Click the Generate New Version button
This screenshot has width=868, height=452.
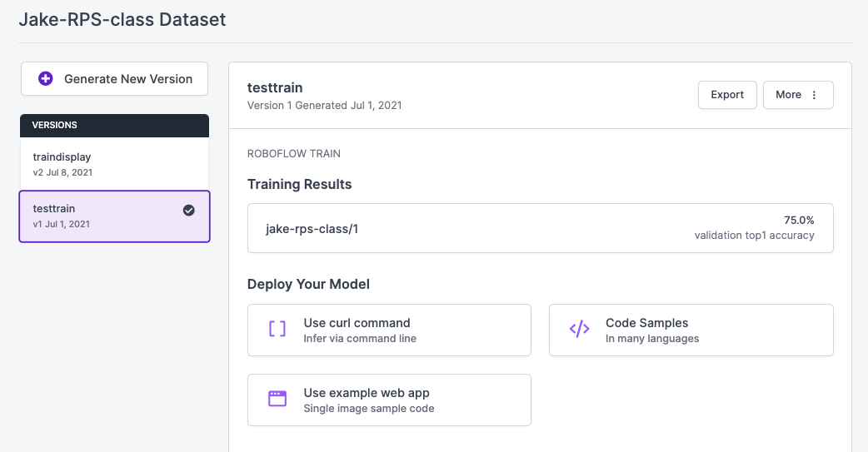[x=115, y=79]
